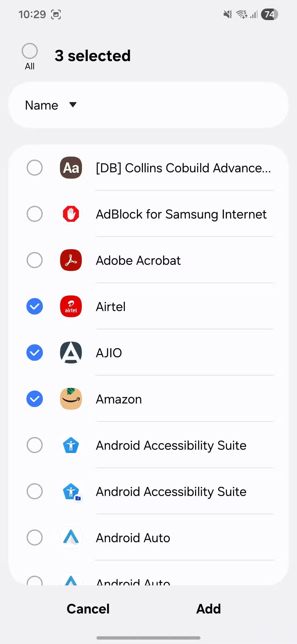Tap the Collins Cobuild dictionary app icon
The image size is (297, 644).
tap(71, 168)
